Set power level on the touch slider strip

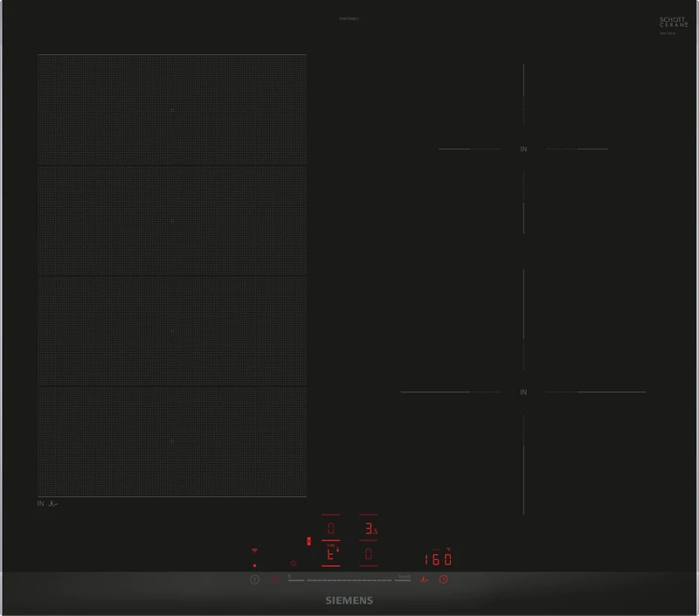pos(349,579)
